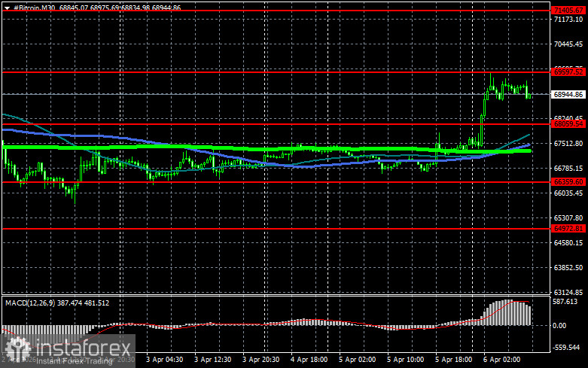This screenshot has width=588, height=368.
Task: Click the thick green moving average line
Action: point(226,148)
